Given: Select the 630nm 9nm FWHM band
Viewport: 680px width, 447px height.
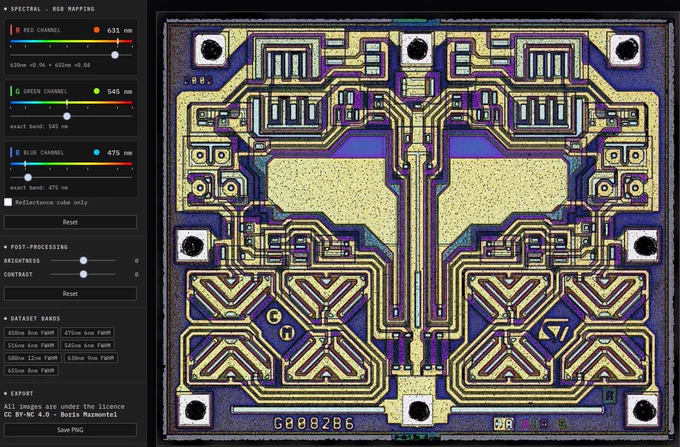Looking at the screenshot, I should [91, 358].
